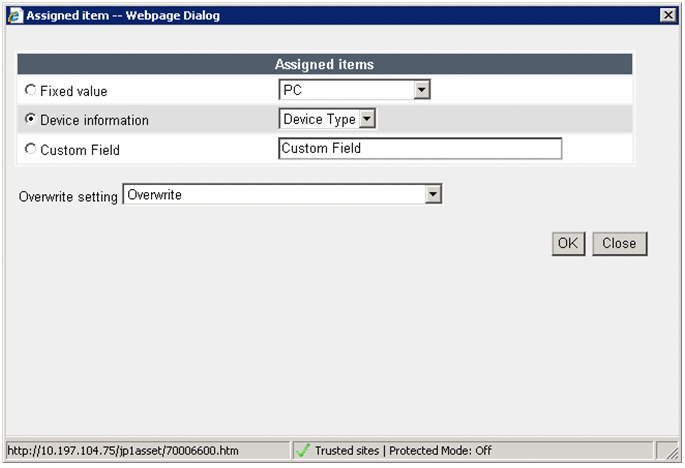Click the Internet Explorer icon in title bar
This screenshot has width=685, height=468.
pos(13,15)
